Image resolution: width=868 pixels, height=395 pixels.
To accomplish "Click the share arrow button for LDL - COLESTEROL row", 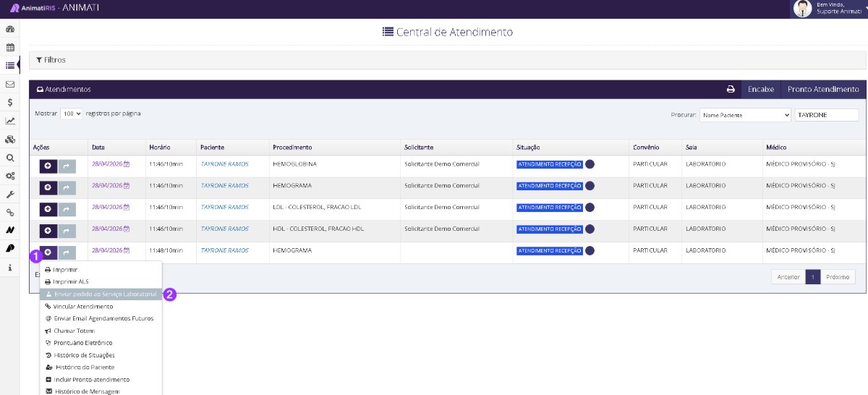I will [66, 208].
